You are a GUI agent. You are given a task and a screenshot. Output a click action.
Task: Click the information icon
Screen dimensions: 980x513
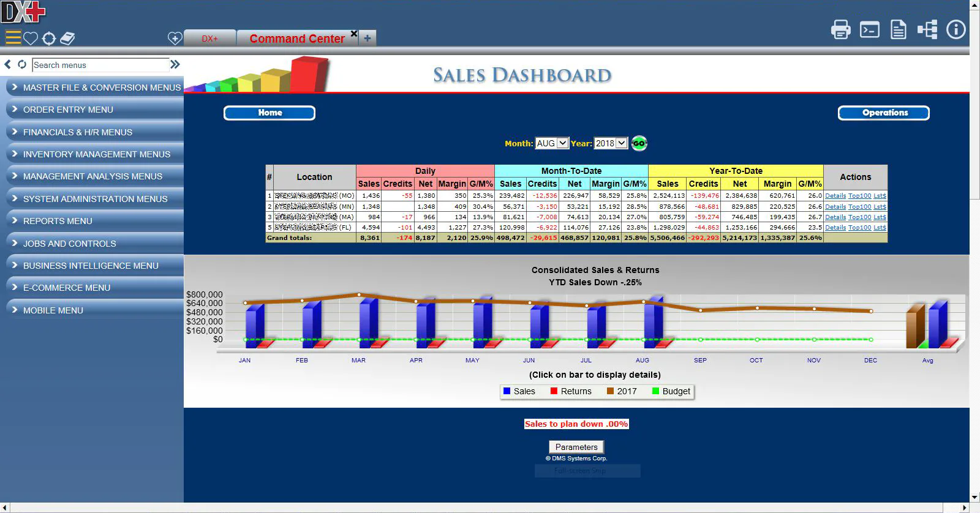pyautogui.click(x=956, y=29)
